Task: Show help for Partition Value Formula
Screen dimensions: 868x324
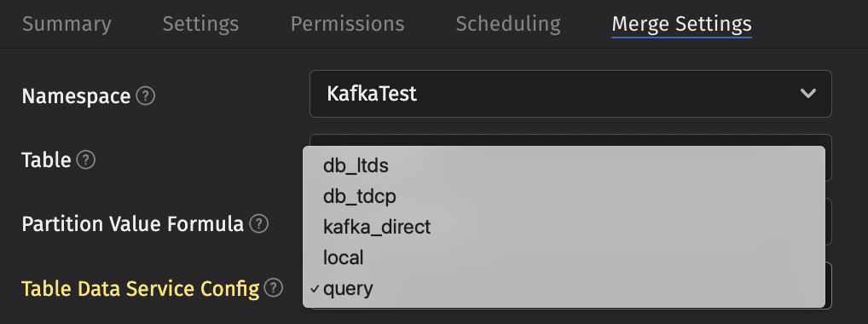Action: 258,224
